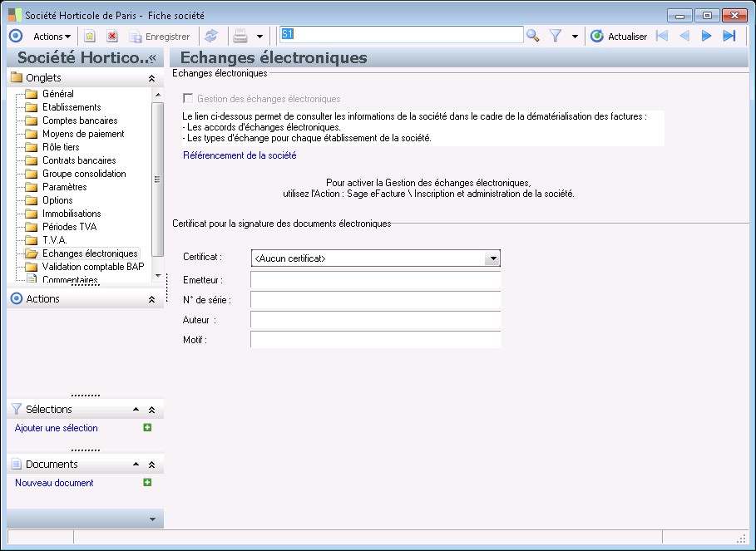Click the transfer arrows icon in toolbar
Screen dimensions: 756x551
click(211, 36)
